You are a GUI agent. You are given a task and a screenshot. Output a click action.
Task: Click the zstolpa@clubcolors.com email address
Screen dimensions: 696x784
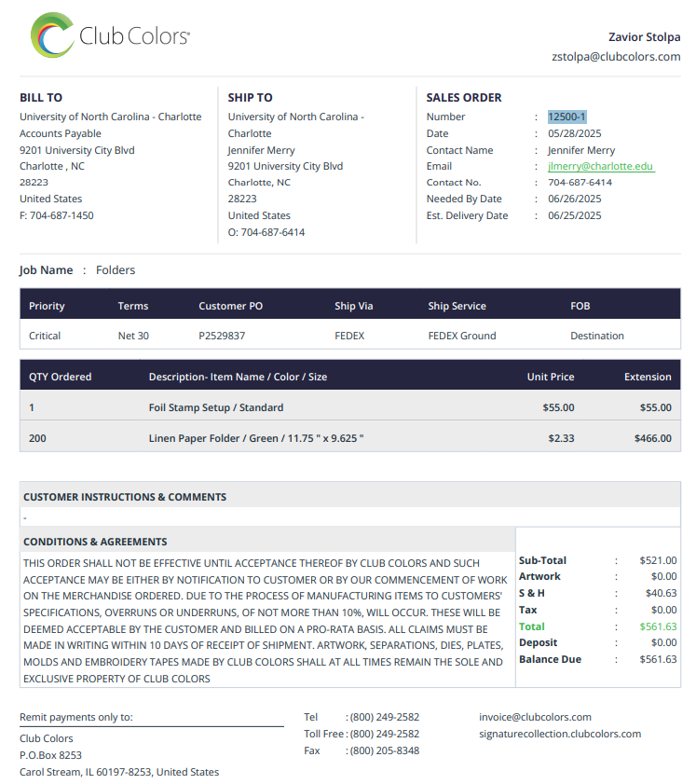616,57
